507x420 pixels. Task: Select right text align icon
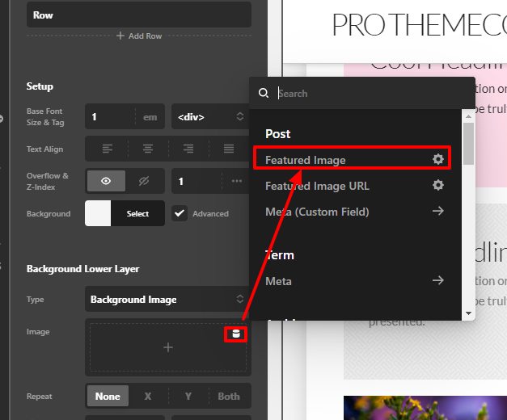(x=188, y=149)
